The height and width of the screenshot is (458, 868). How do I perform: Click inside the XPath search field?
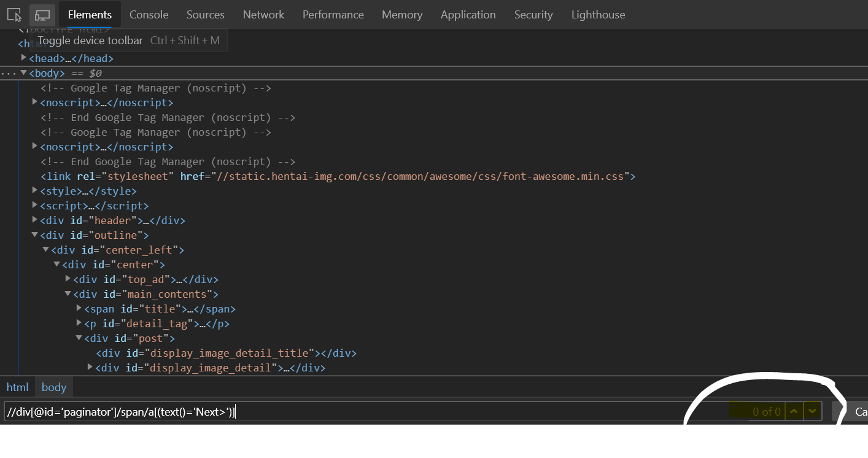coord(246,411)
